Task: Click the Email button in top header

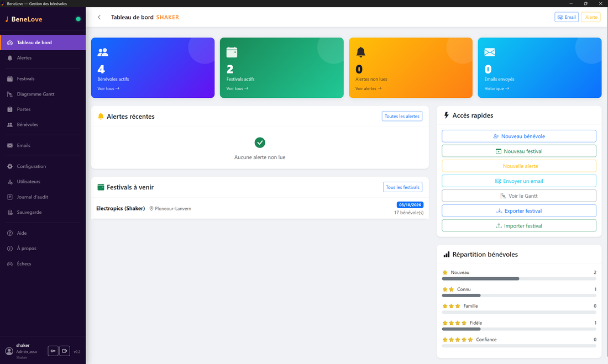Action: [x=567, y=17]
